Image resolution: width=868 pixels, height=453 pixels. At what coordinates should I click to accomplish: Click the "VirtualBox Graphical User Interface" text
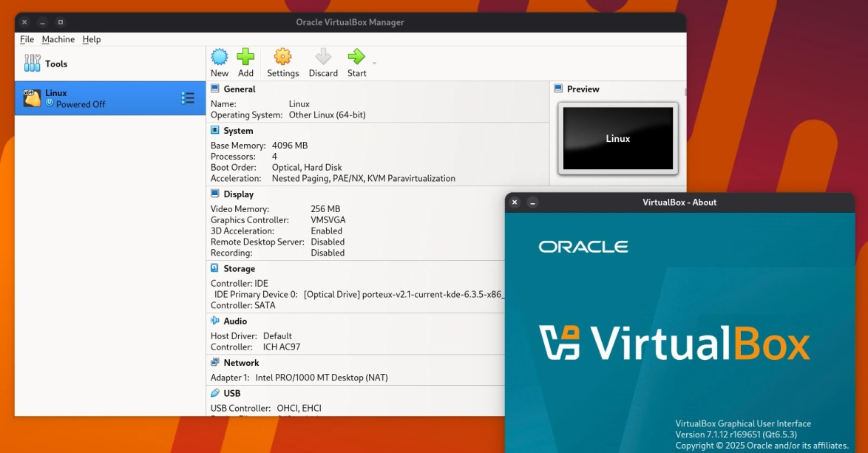[x=743, y=423]
